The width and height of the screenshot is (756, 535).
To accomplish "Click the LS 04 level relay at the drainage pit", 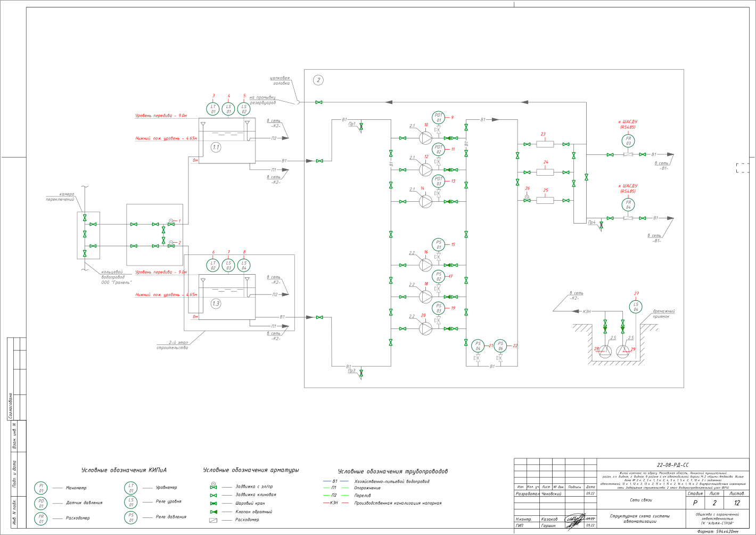I will [x=636, y=307].
